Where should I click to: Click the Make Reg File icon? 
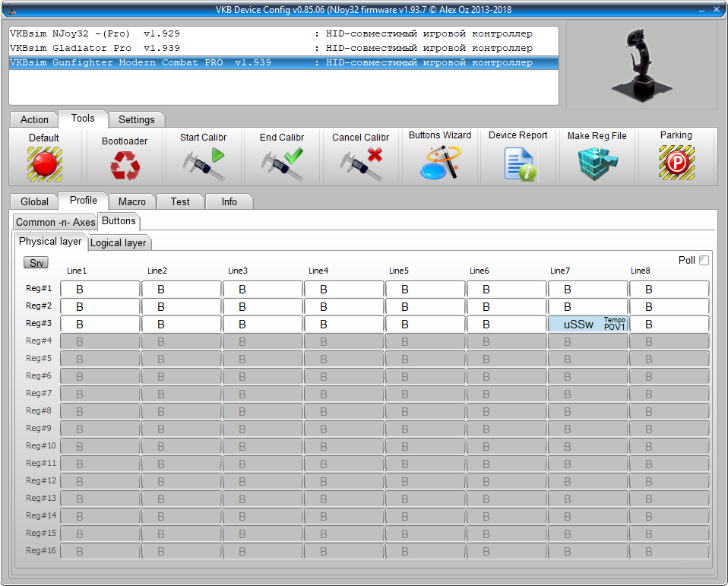[x=597, y=163]
